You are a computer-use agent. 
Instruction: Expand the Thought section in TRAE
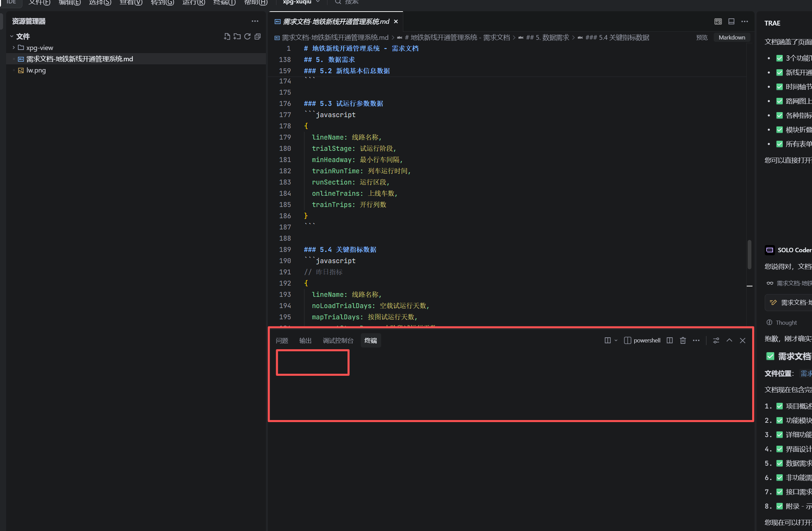[x=785, y=323]
